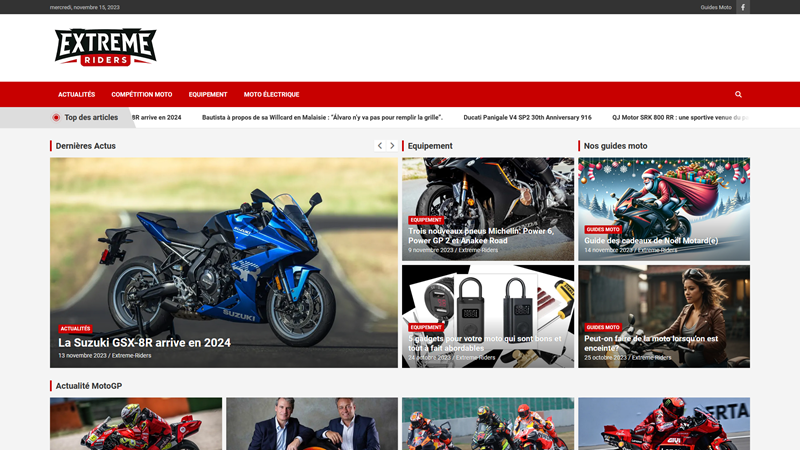Open QJ Motor SRK 800 RR ticker link
The width and height of the screenshot is (800, 450).
click(x=681, y=117)
